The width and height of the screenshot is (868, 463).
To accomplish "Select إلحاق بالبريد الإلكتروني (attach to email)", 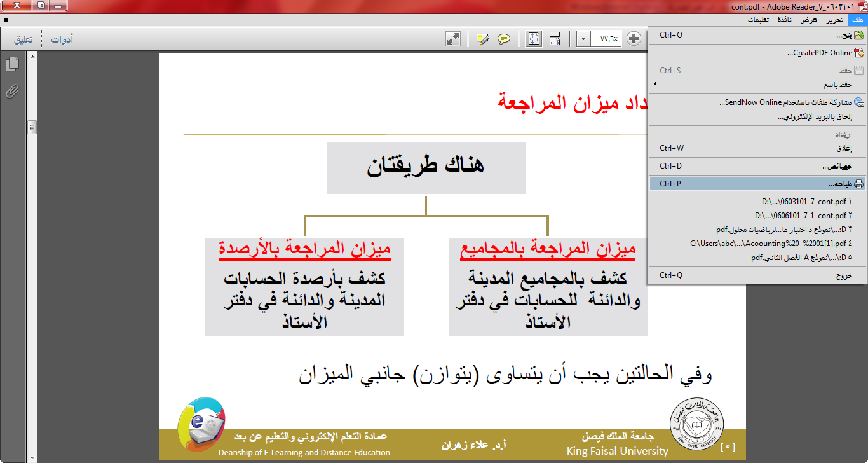I will click(x=757, y=117).
